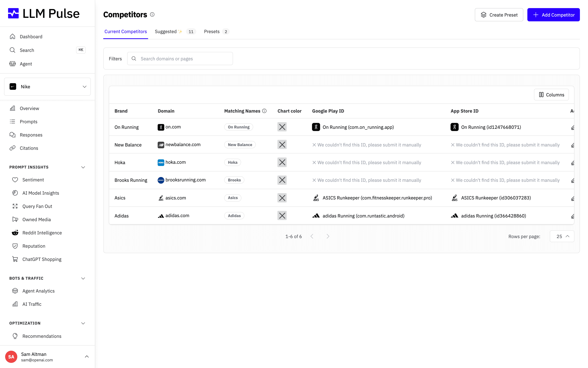Open Owned Media
The image size is (588, 368).
(x=36, y=220)
